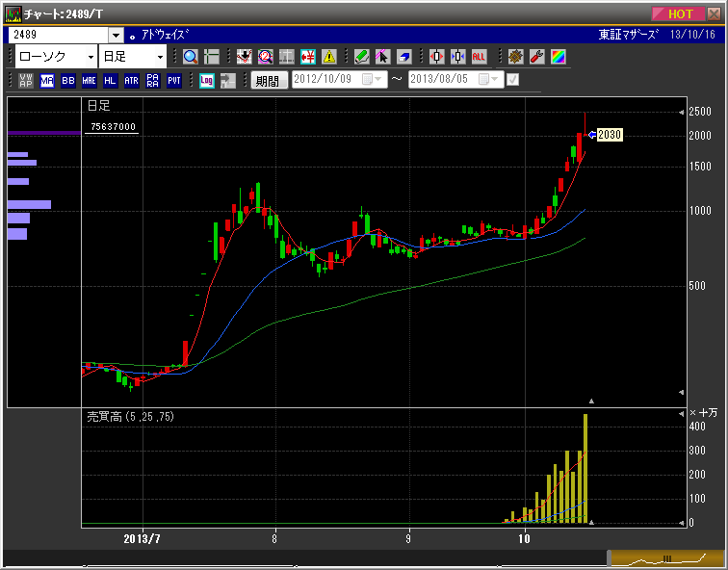Click the mini chart overview slider at bottom
Viewport: 728px width, 570px height.
tap(664, 557)
